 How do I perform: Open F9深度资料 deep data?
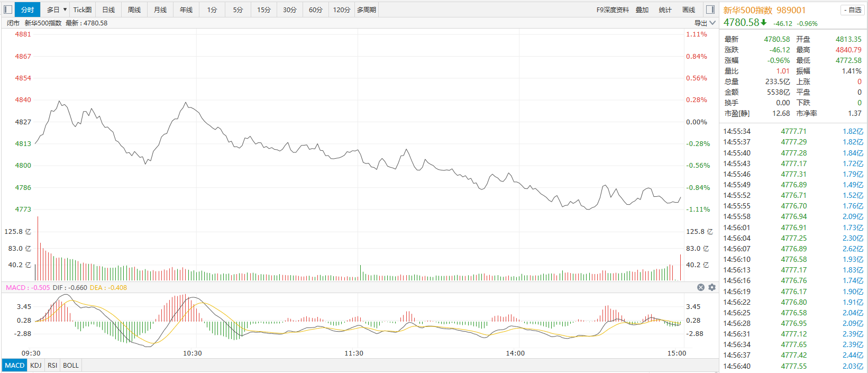(x=613, y=10)
